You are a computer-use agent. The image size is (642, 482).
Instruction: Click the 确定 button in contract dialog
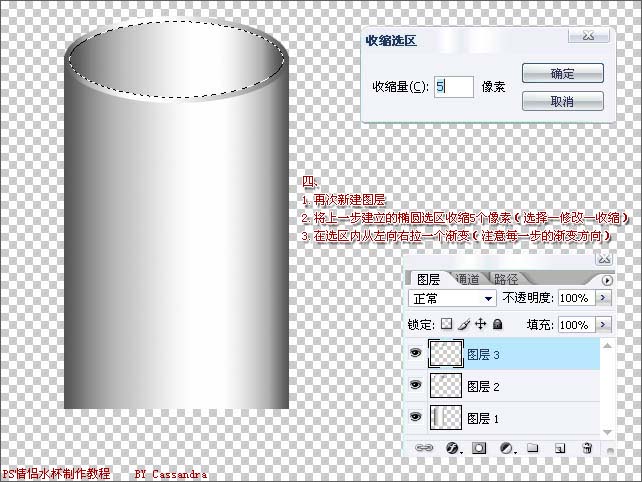click(563, 74)
